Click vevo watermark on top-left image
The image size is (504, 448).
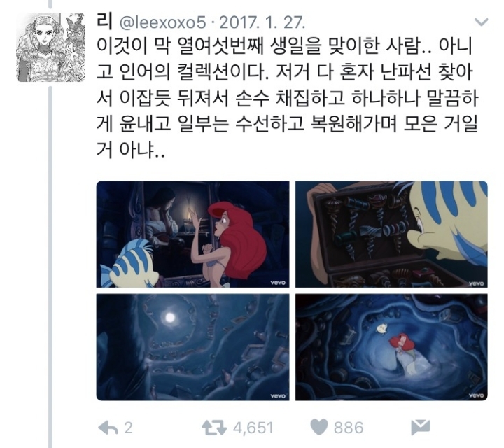tap(278, 283)
